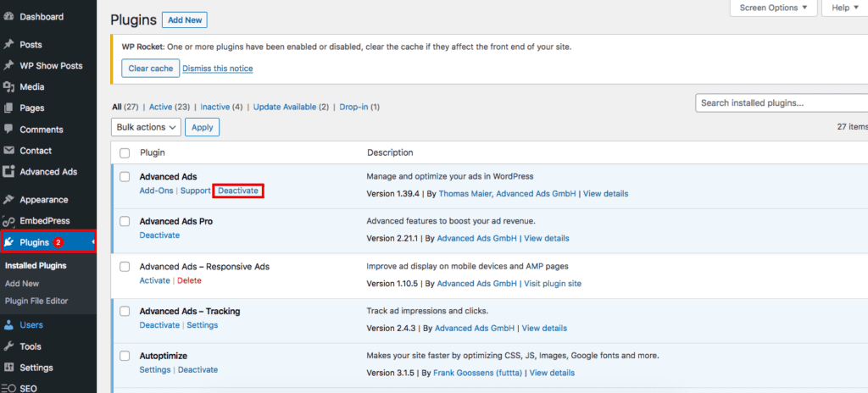Focus the Search installed plugins field
The height and width of the screenshot is (393, 868).
pyautogui.click(x=782, y=103)
